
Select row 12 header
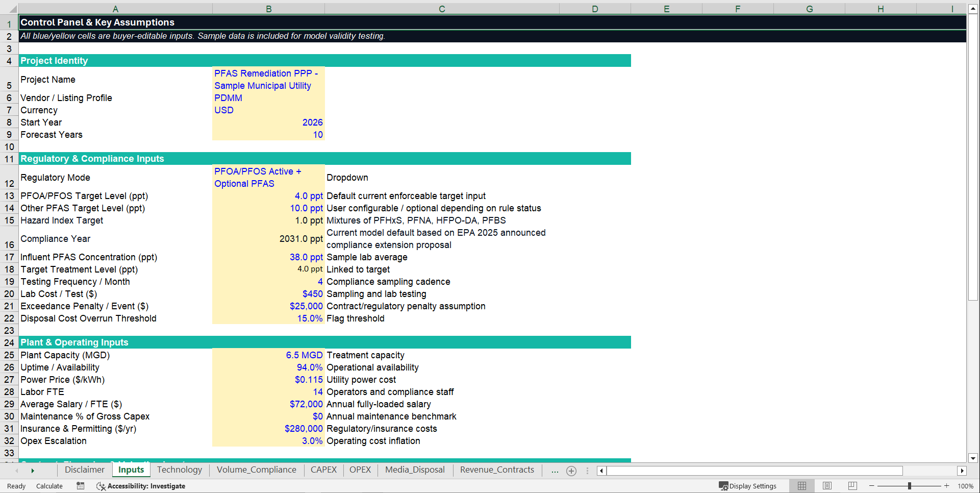pos(9,177)
